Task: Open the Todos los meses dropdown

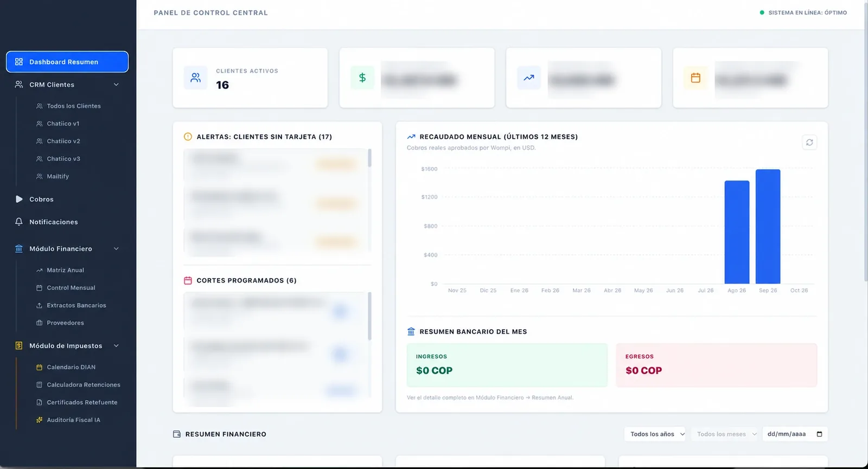Action: [x=726, y=434]
